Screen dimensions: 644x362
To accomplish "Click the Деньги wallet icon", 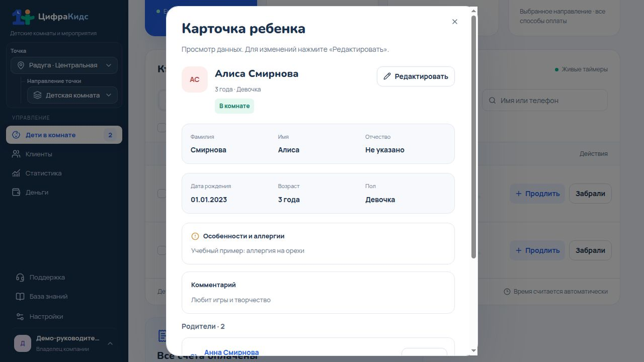I will pos(16,192).
